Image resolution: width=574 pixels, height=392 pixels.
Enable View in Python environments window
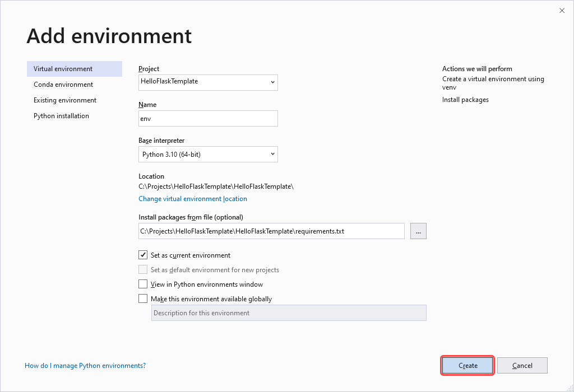143,284
